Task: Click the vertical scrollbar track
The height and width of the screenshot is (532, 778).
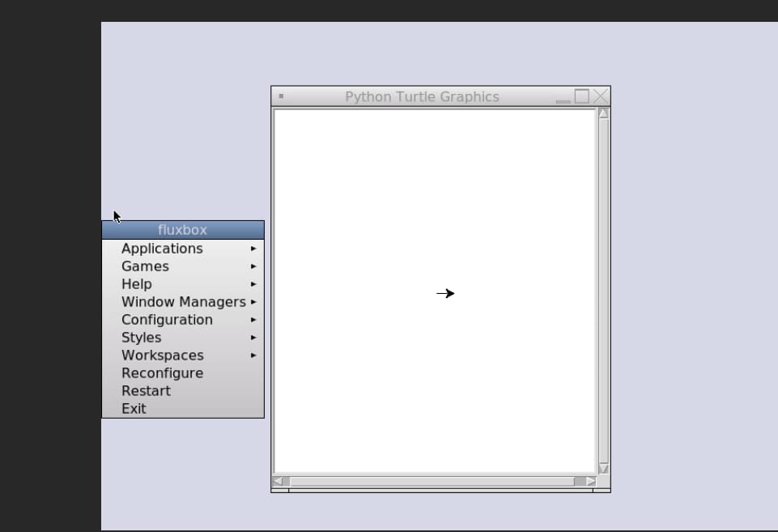Action: click(603, 291)
